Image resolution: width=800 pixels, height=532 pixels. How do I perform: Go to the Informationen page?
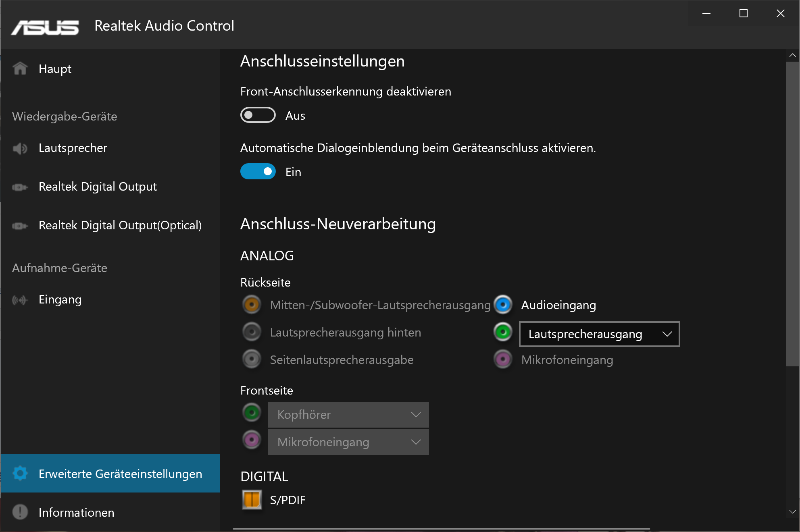tap(76, 512)
